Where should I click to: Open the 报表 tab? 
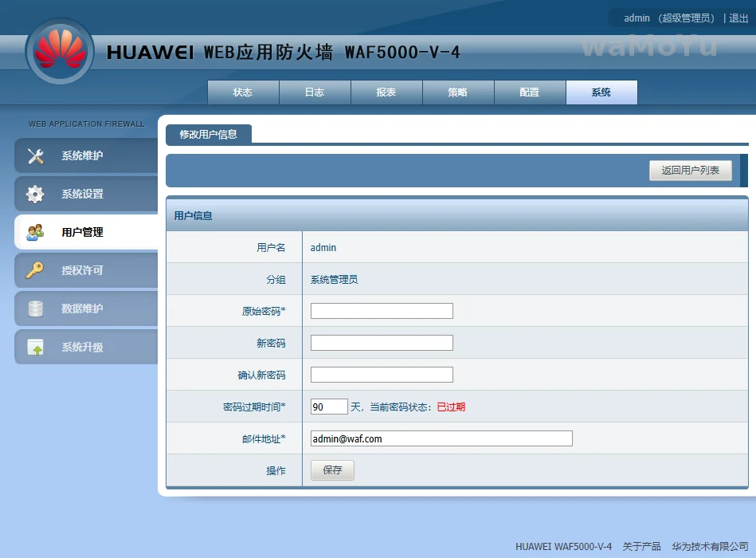click(x=386, y=92)
